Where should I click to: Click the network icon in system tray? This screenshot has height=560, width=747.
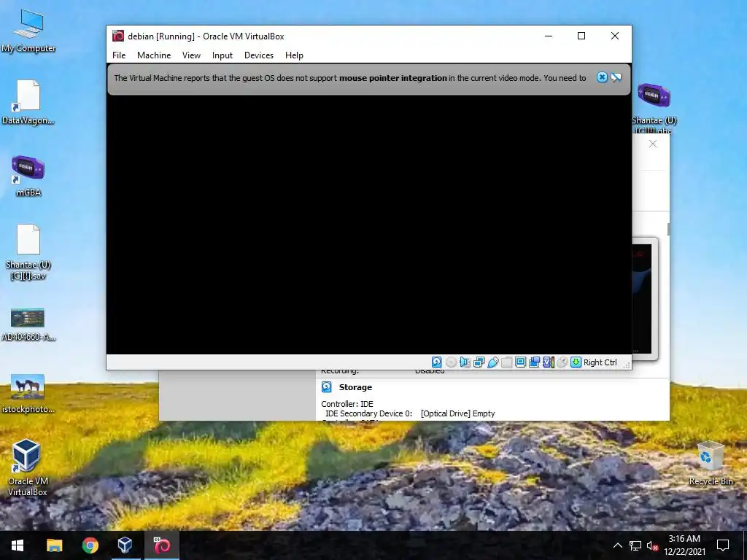click(635, 545)
